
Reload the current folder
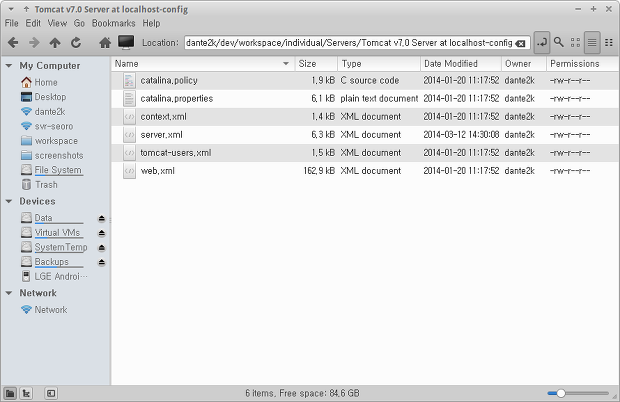(76, 42)
